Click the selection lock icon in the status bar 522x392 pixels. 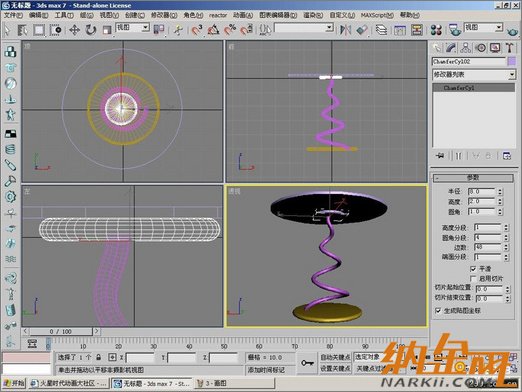pyautogui.click(x=99, y=357)
